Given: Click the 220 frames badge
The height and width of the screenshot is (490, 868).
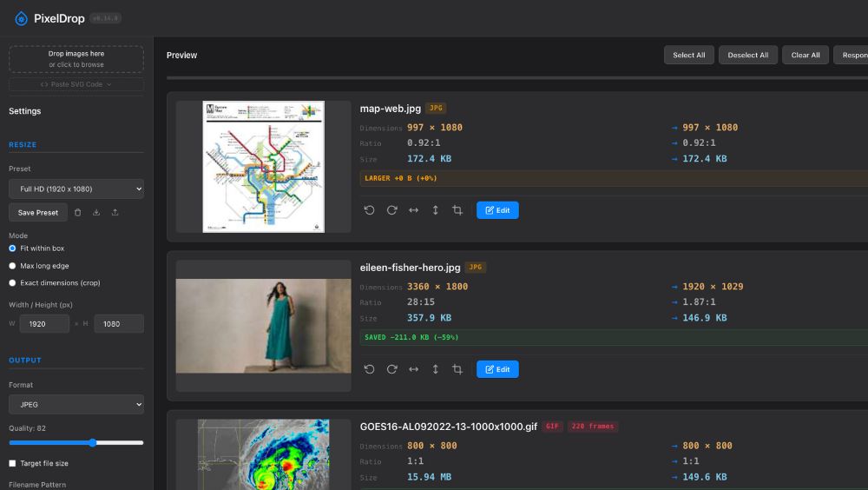Looking at the screenshot, I should (x=593, y=427).
